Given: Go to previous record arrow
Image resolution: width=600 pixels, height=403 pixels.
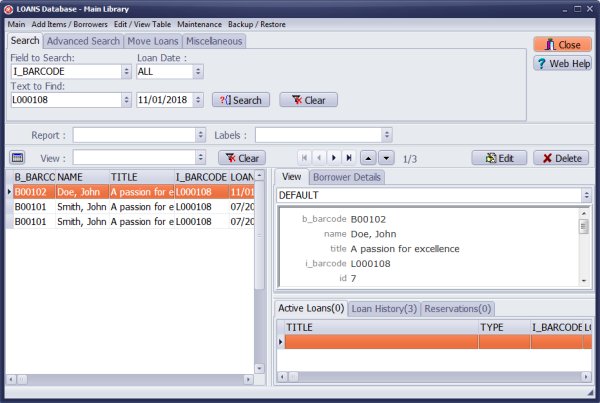Looking at the screenshot, I should (319, 158).
